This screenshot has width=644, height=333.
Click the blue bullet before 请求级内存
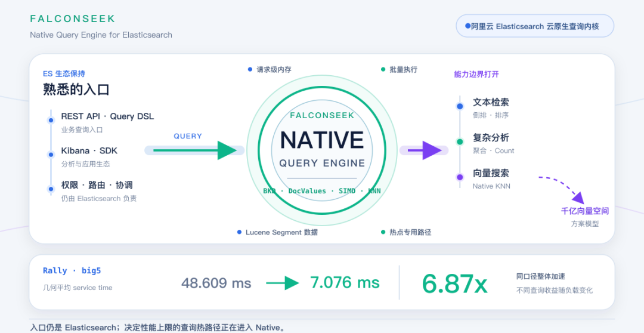point(250,69)
